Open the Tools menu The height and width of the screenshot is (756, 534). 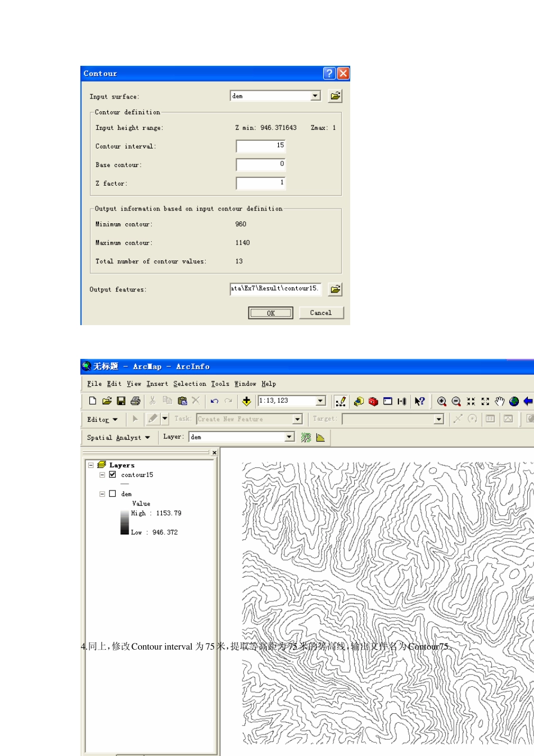tap(220, 384)
